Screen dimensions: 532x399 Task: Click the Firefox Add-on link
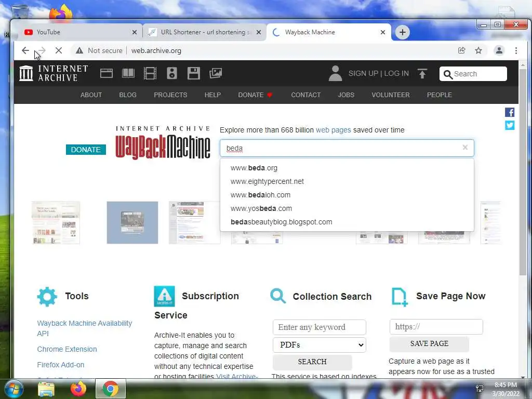[x=61, y=365]
